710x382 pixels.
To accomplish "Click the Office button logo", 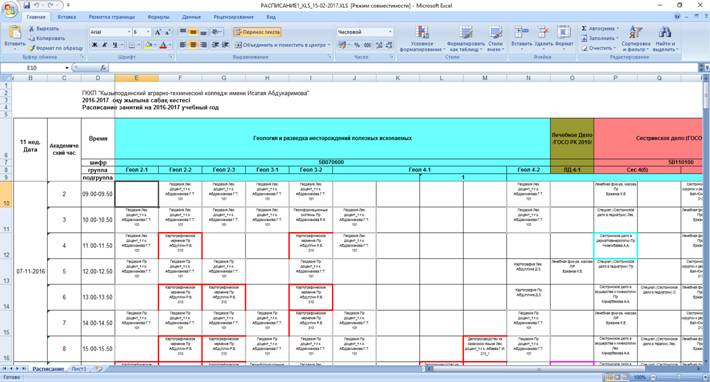I will point(9,9).
